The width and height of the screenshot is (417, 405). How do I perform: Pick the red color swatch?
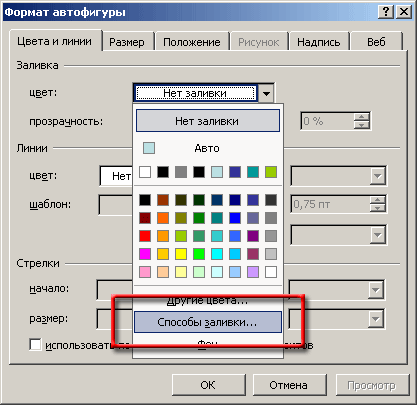(x=145, y=236)
